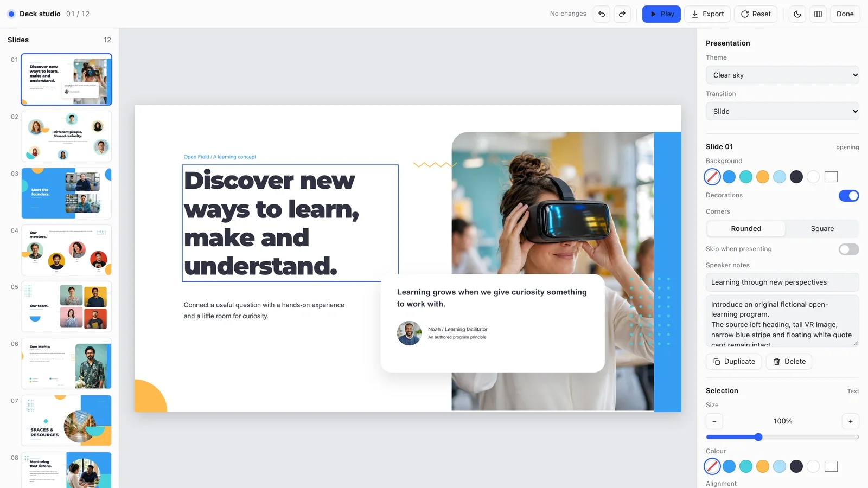
Task: Enable Skip when presenting
Action: pyautogui.click(x=849, y=249)
